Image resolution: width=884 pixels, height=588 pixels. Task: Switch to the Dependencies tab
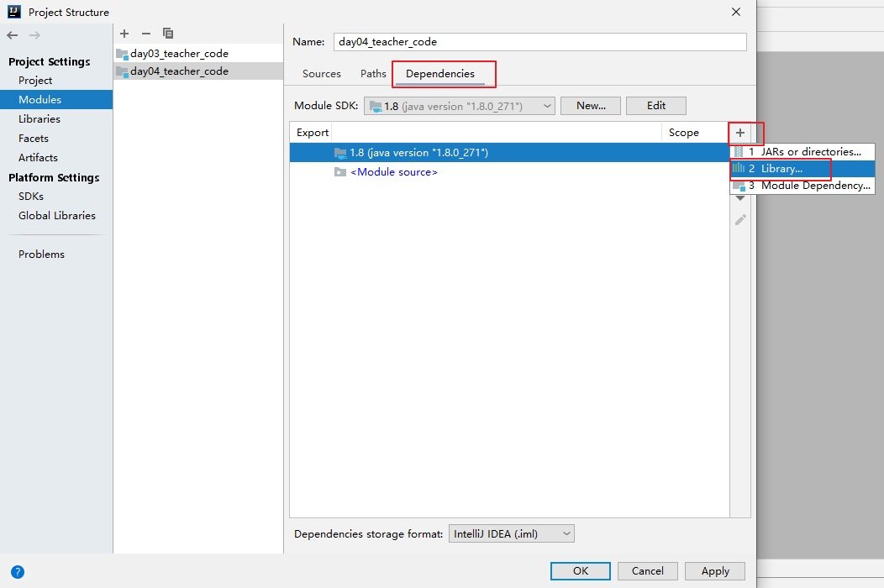(x=440, y=74)
